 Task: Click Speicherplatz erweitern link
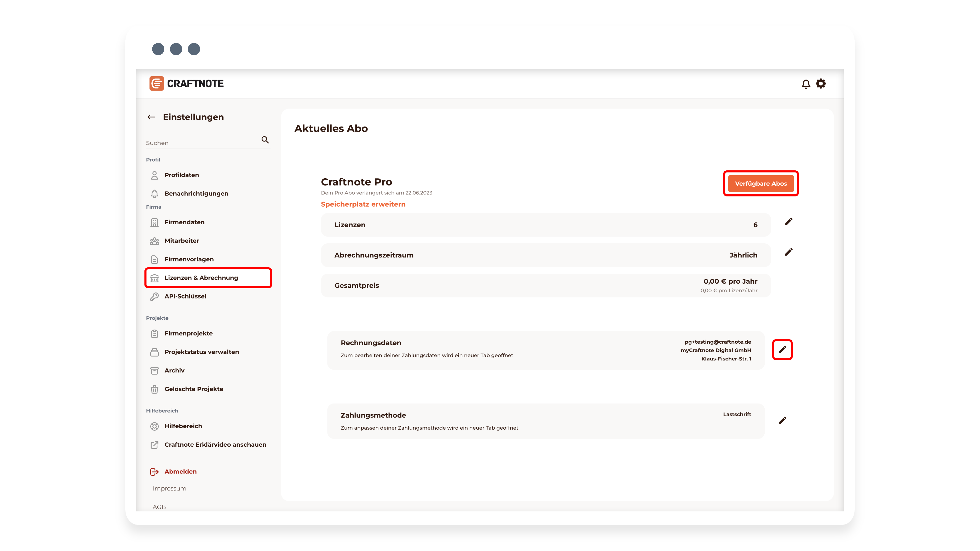tap(363, 204)
